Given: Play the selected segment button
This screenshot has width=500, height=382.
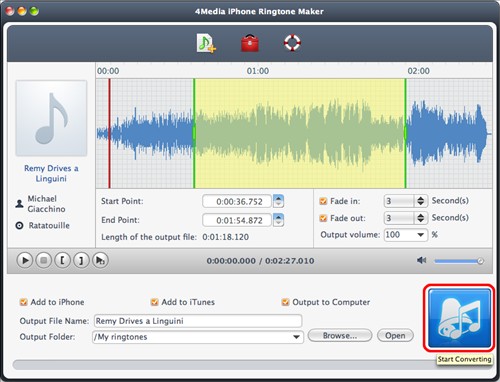Looking at the screenshot, I should pyautogui.click(x=100, y=260).
